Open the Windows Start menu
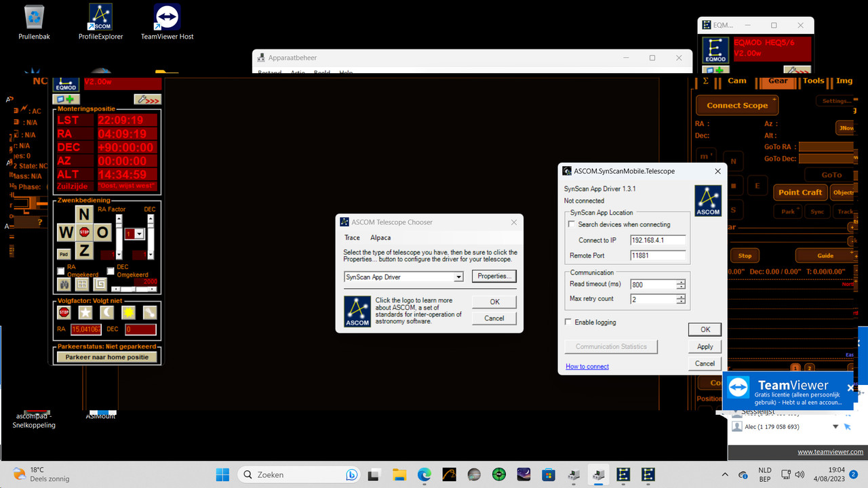This screenshot has height=488, width=868. point(222,474)
